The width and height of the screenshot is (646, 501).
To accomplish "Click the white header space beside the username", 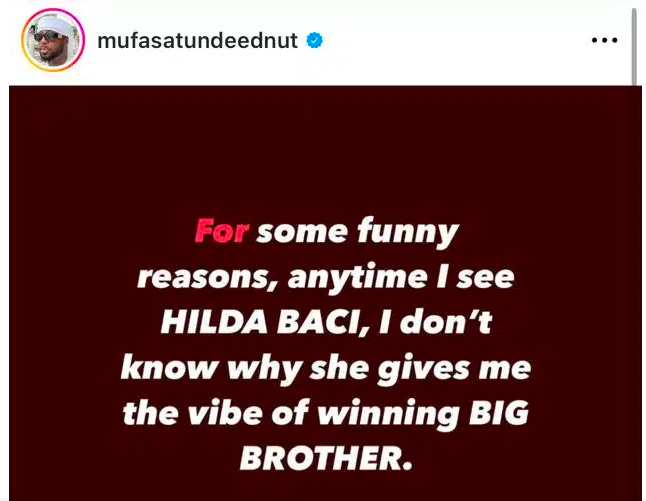I will click(453, 40).
